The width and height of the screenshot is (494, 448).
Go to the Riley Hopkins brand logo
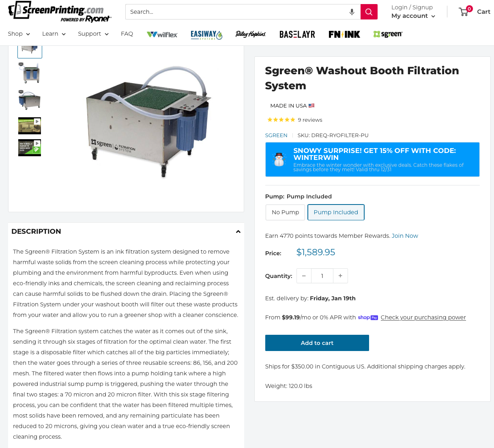(251, 34)
